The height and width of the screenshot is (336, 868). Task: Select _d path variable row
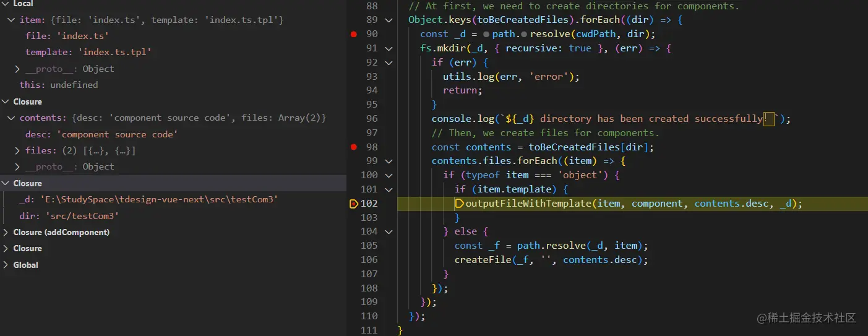tap(173, 199)
